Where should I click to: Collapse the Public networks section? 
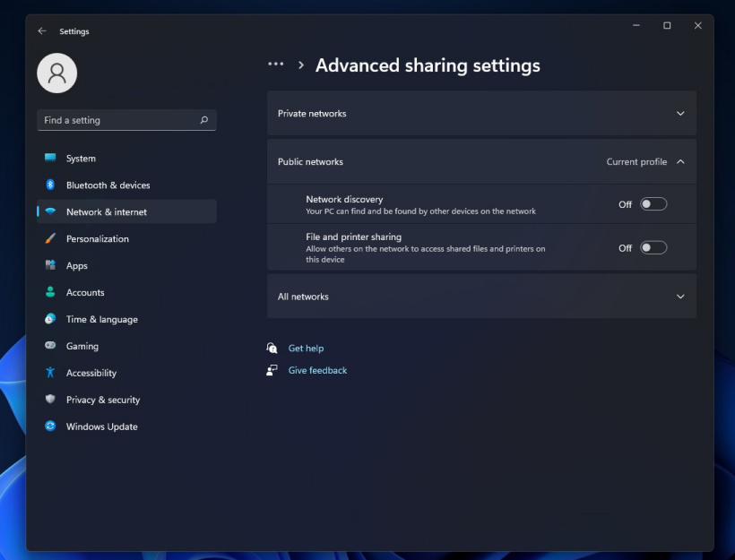pos(679,162)
